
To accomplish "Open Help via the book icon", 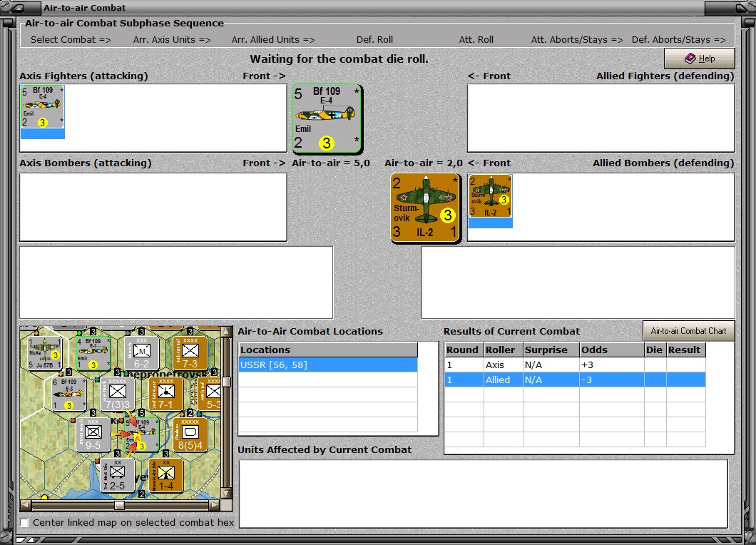I will click(x=690, y=58).
